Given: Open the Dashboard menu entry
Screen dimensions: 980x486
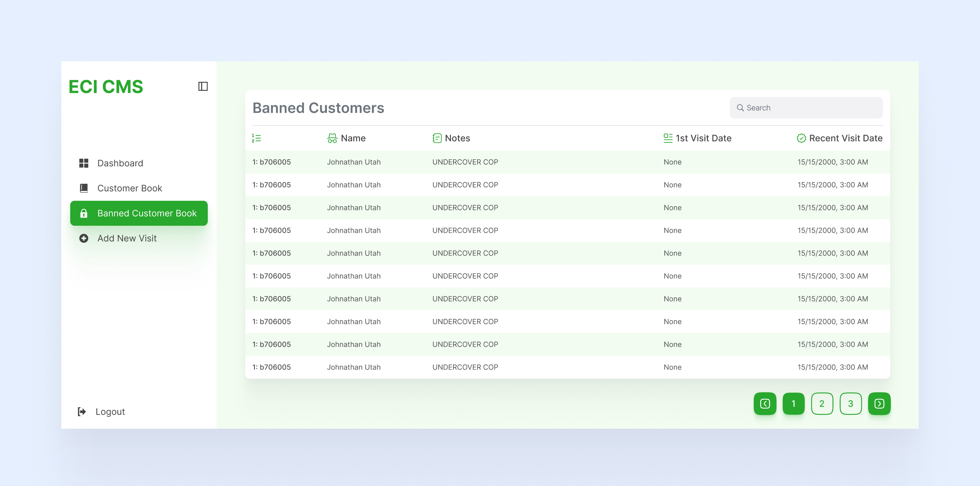Looking at the screenshot, I should coord(120,163).
